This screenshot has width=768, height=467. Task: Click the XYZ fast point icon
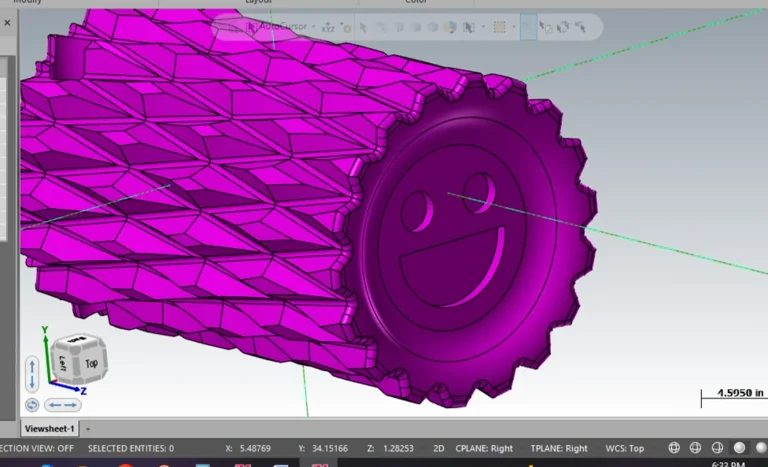click(328, 27)
